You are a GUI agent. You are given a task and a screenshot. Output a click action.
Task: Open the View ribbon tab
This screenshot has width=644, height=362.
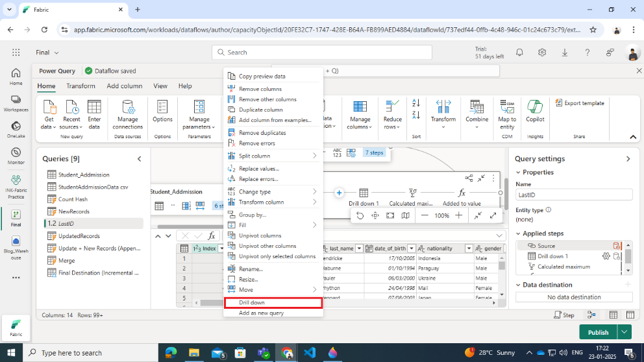[x=160, y=86]
